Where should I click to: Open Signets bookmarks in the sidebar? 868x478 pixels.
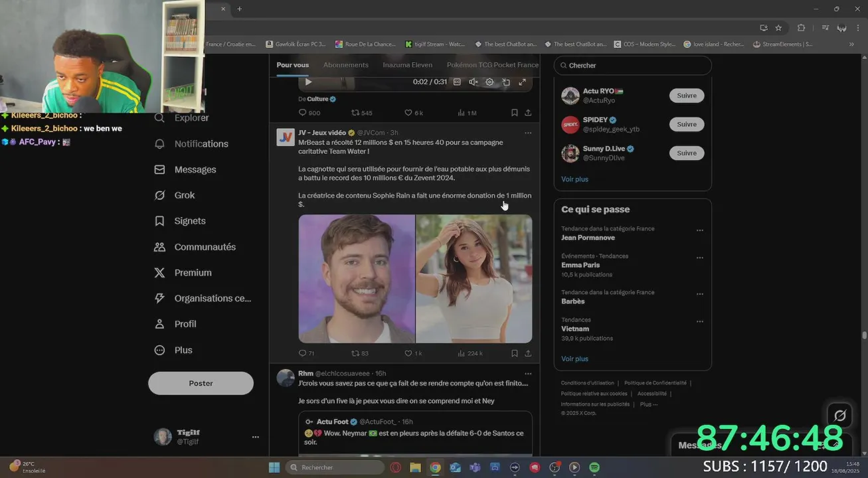click(x=180, y=221)
